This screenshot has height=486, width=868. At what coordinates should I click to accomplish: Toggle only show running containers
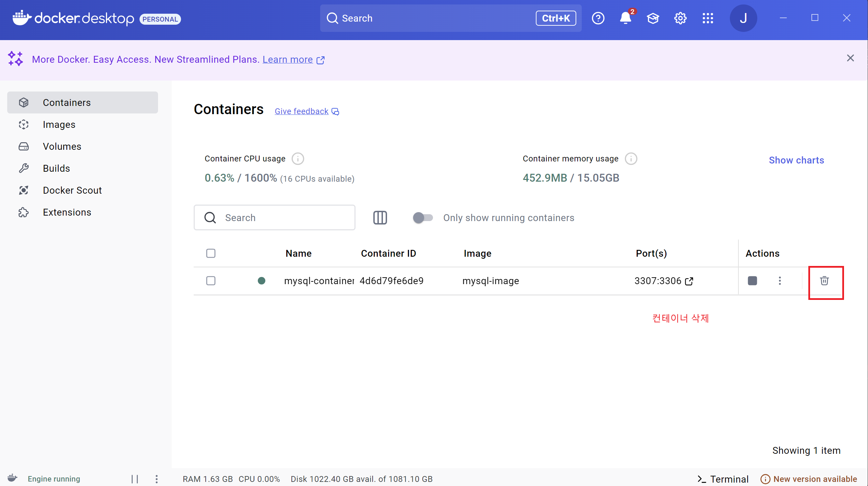click(423, 218)
